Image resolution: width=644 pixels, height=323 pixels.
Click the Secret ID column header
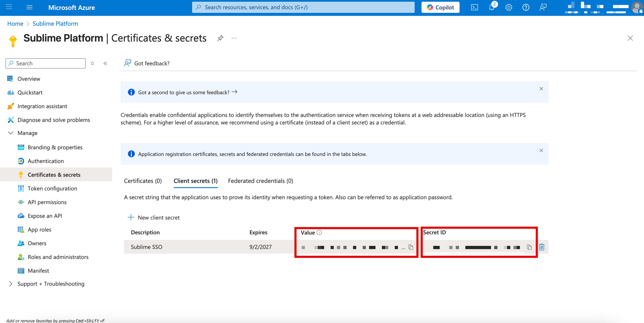(434, 232)
